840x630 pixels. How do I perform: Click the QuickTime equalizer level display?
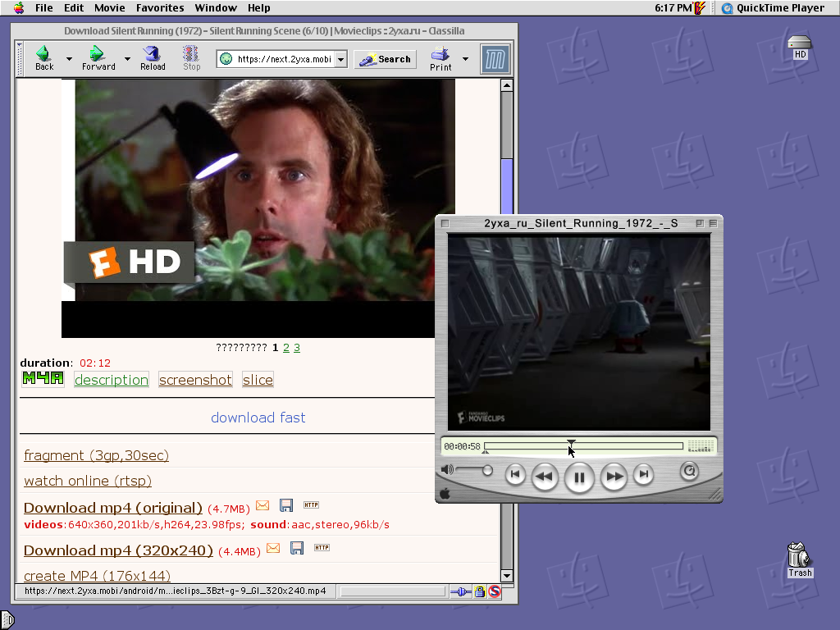701,445
